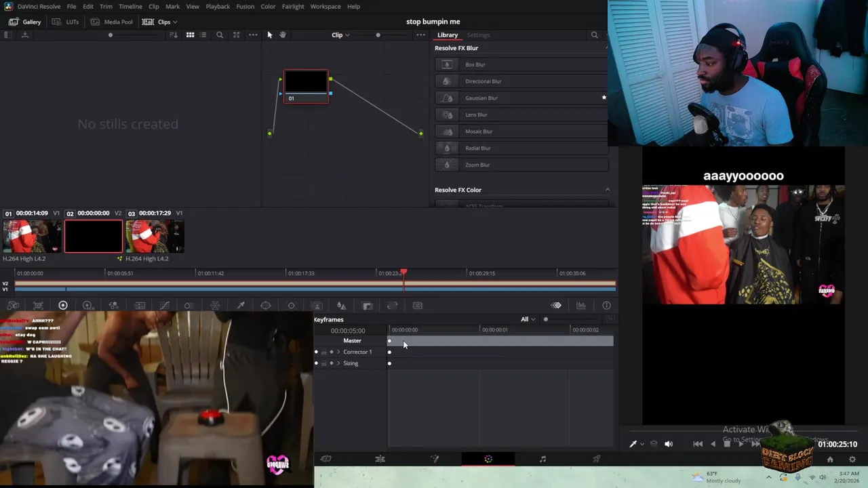Image resolution: width=868 pixels, height=488 pixels.
Task: Search effects with the magnifier icon
Action: point(595,35)
